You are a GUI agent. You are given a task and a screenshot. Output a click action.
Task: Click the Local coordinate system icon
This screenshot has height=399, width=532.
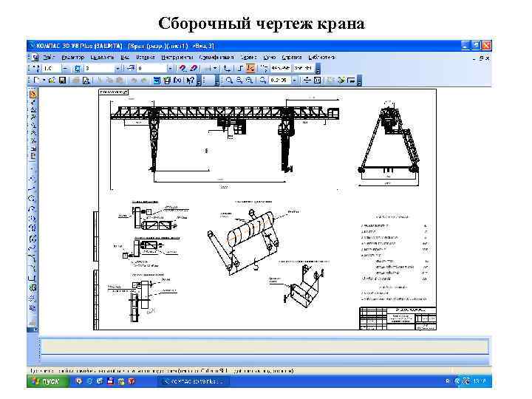(227, 68)
